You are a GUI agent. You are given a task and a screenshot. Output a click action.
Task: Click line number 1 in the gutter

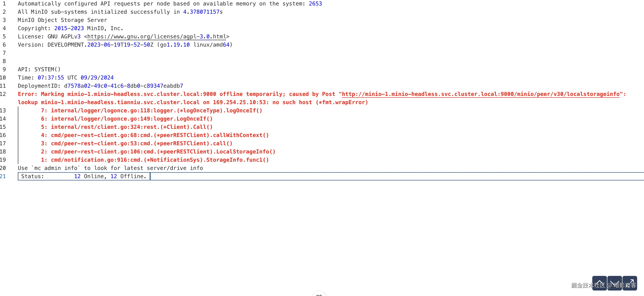(x=4, y=4)
